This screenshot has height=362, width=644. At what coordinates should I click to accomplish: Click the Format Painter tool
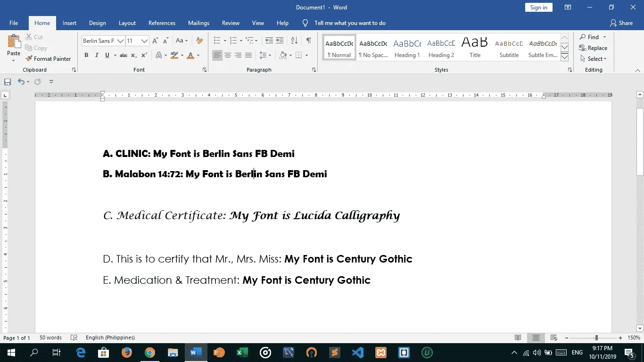49,59
